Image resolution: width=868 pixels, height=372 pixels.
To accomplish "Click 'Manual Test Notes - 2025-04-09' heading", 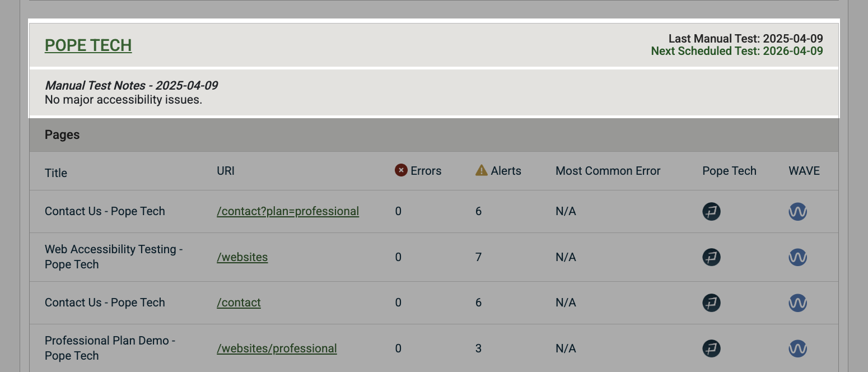I will pyautogui.click(x=131, y=86).
